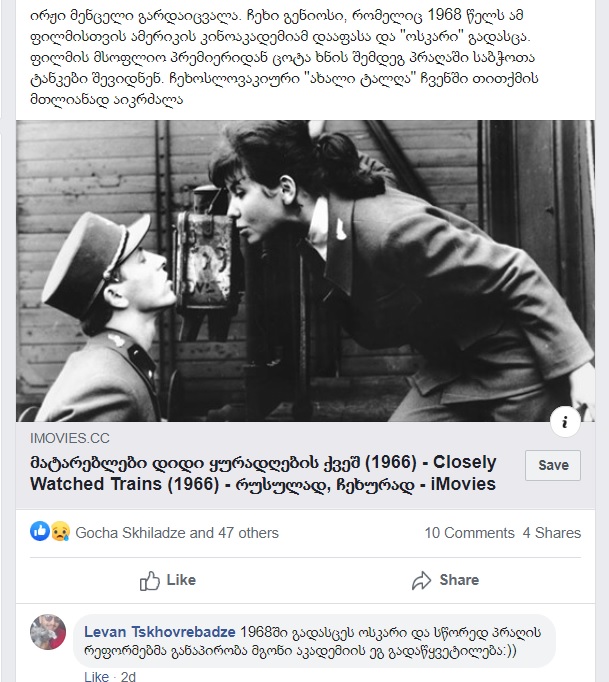Open Levan Tskhovrebadze's profile picture

click(48, 632)
